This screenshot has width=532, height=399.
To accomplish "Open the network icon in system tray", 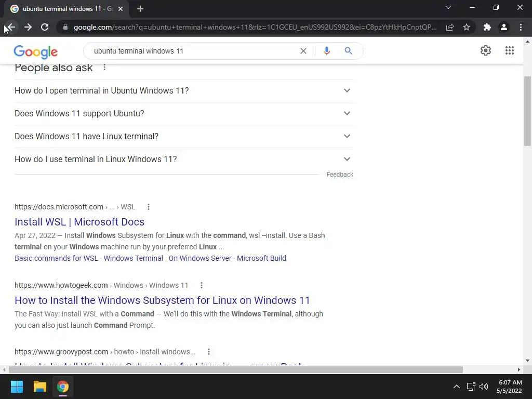I will click(471, 387).
